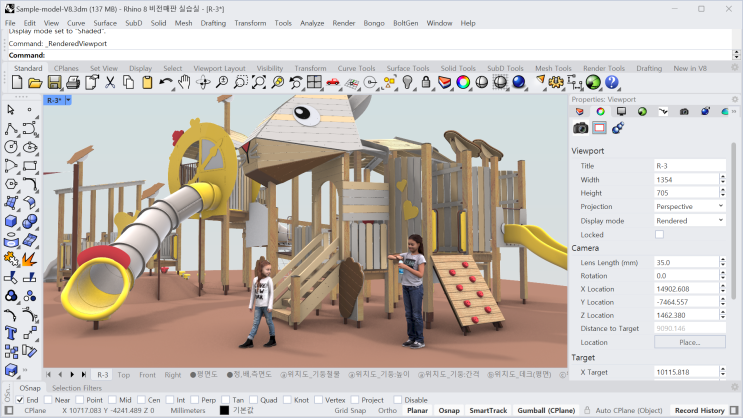Toggle the End osnap checkbox
This screenshot has width=743, height=418.
20,400
